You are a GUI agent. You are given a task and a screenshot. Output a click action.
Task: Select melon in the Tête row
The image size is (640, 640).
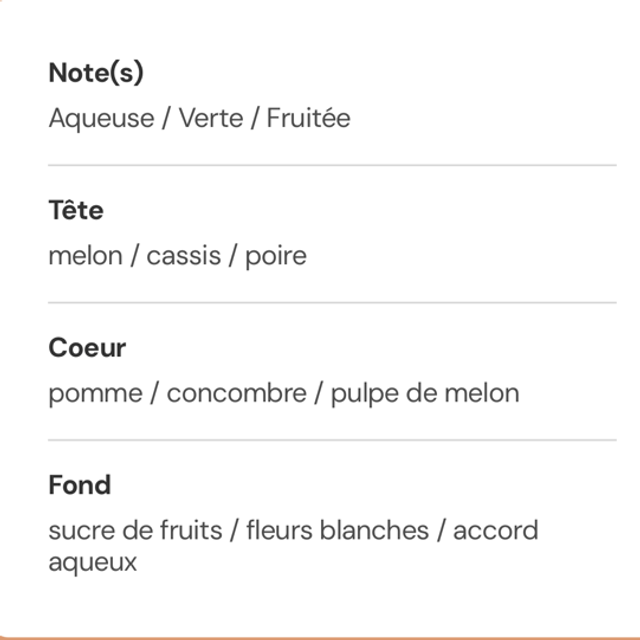coord(84,255)
